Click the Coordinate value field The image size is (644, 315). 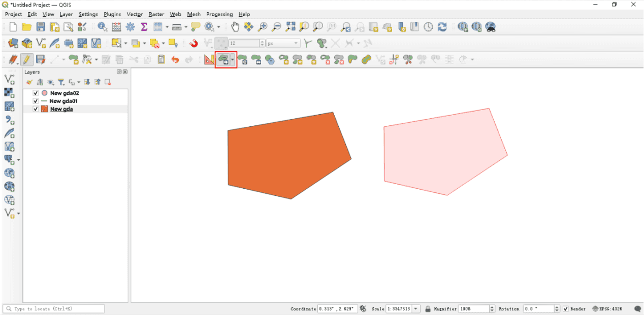pyautogui.click(x=338, y=309)
